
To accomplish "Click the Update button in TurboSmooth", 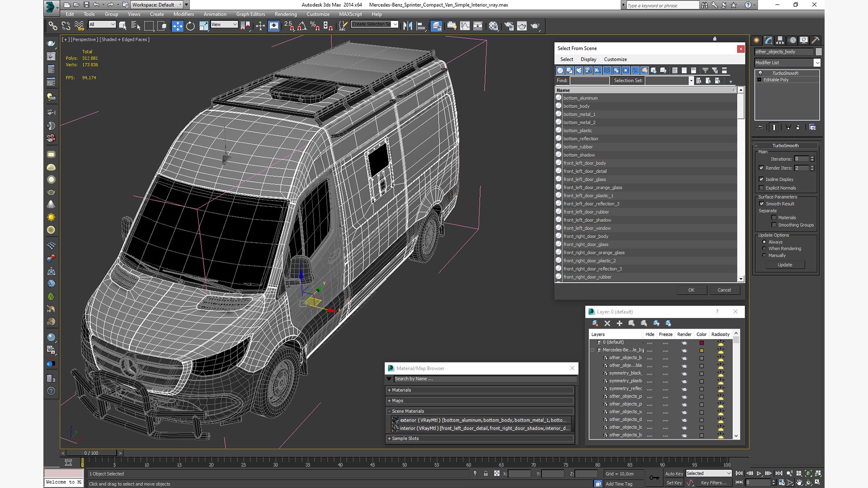I will 785,265.
